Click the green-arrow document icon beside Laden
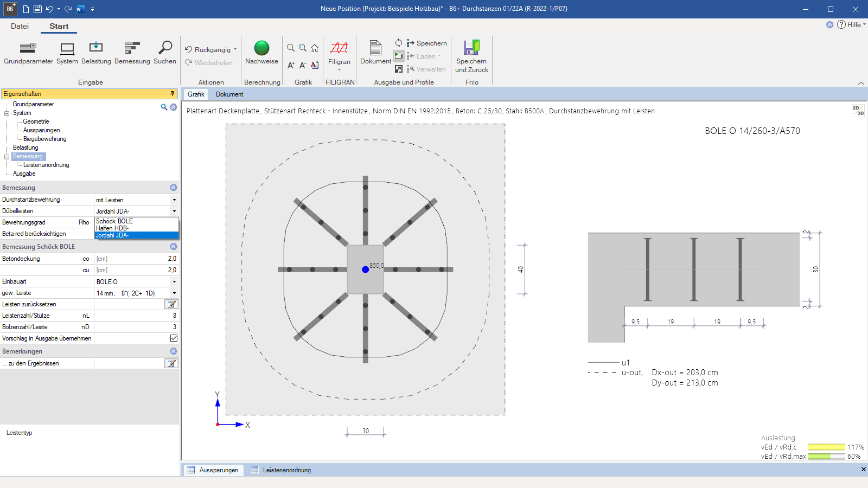868x488 pixels. tap(399, 56)
